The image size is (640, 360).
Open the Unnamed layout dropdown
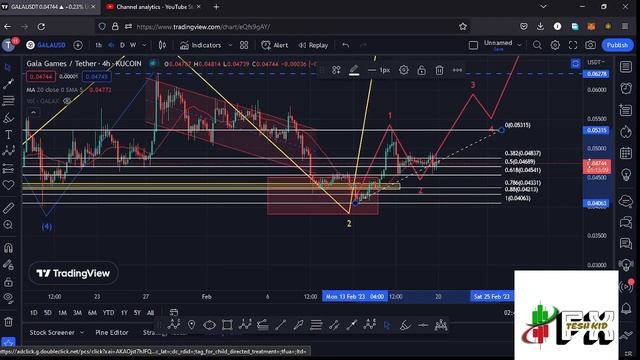502,45
